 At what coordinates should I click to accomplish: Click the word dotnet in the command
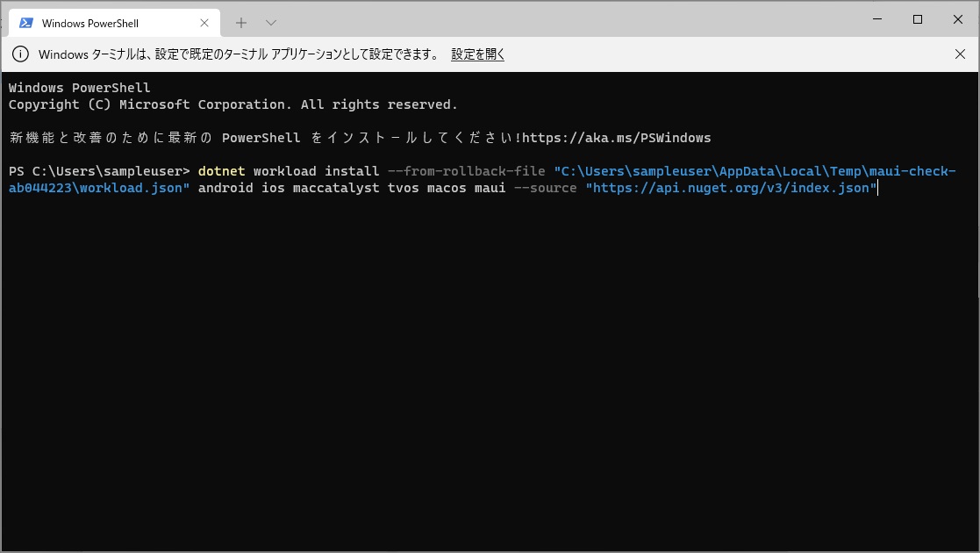[x=221, y=171]
